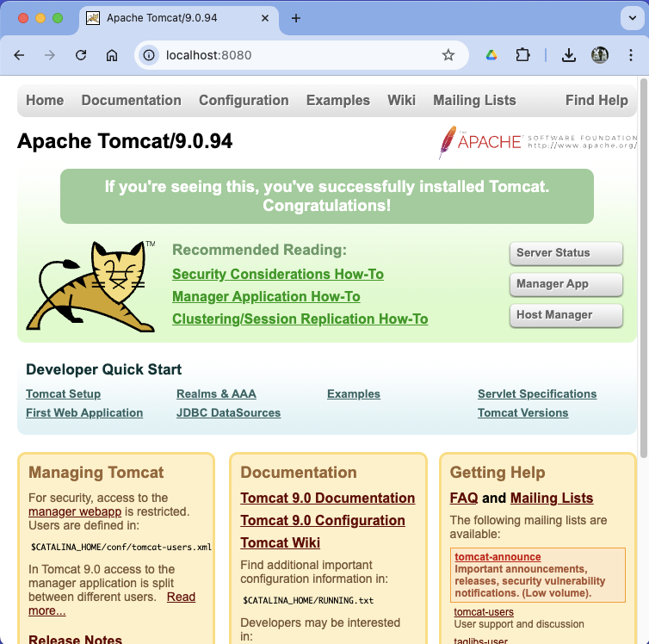Bookmark page with the star icon

coord(448,55)
